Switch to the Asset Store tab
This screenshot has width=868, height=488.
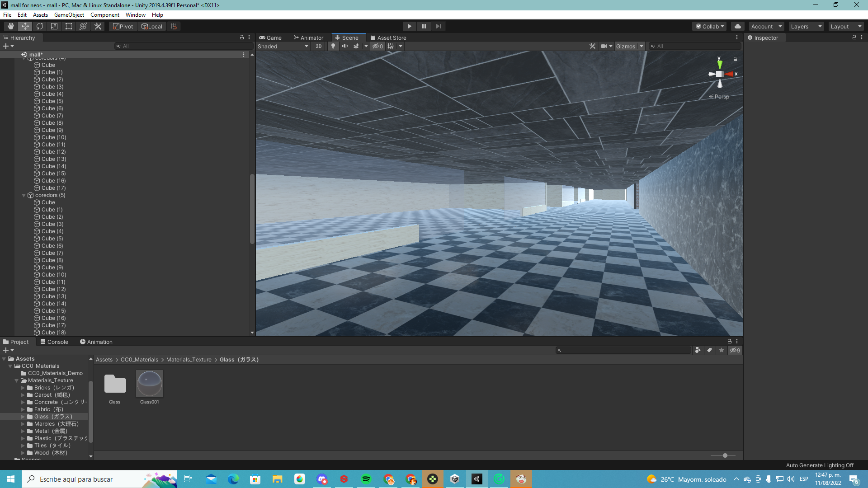pos(388,38)
